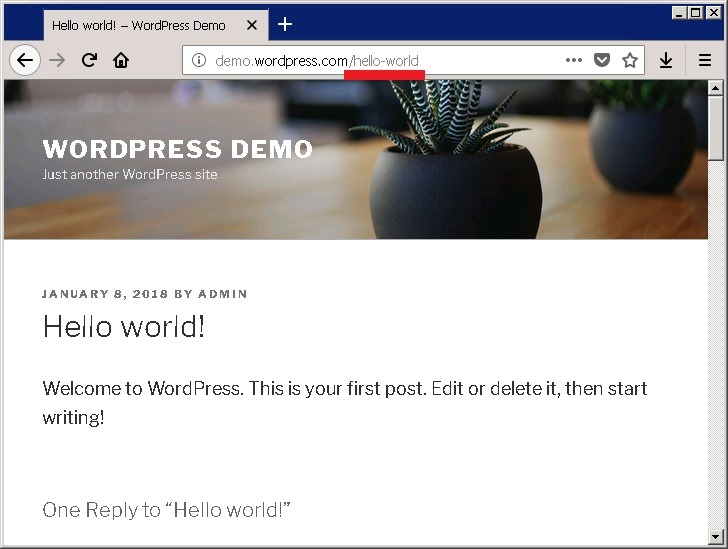
Task: Bookmark this page with the star
Action: pyautogui.click(x=630, y=60)
